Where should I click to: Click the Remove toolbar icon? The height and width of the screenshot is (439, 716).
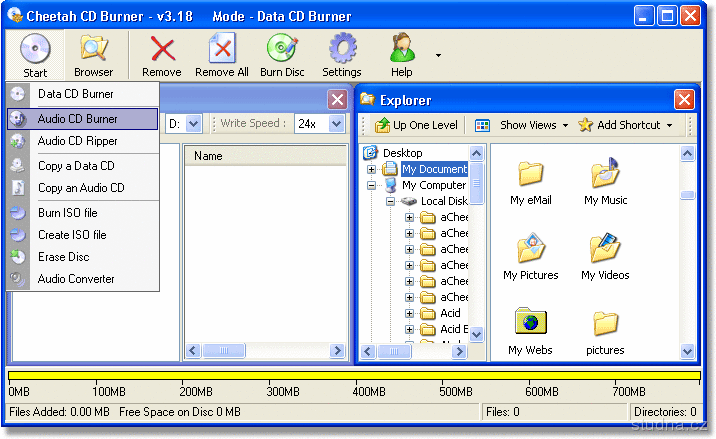point(162,55)
